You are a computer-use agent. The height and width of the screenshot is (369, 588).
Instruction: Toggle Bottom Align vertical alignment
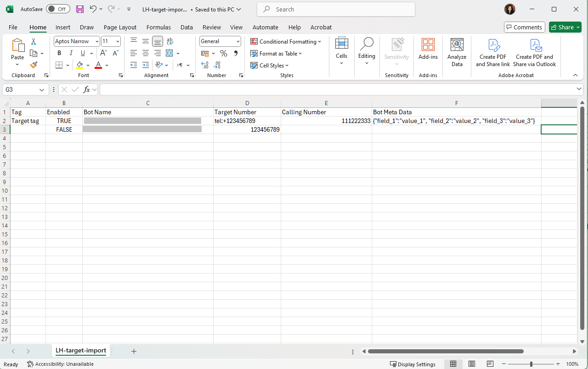pyautogui.click(x=158, y=41)
